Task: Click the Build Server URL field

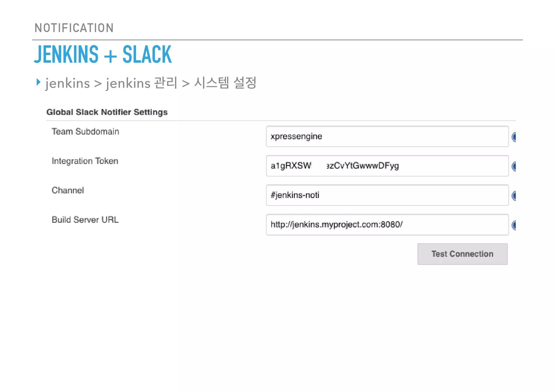Action: pyautogui.click(x=387, y=225)
